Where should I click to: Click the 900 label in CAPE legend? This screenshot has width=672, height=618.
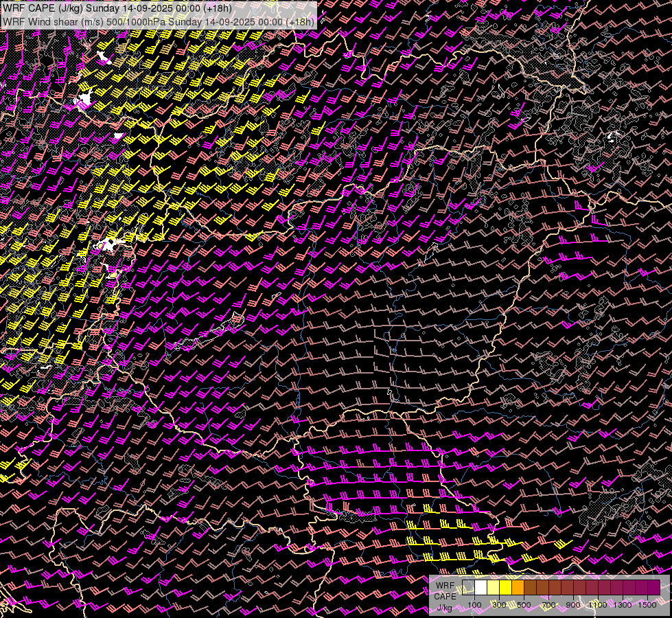pyautogui.click(x=573, y=605)
